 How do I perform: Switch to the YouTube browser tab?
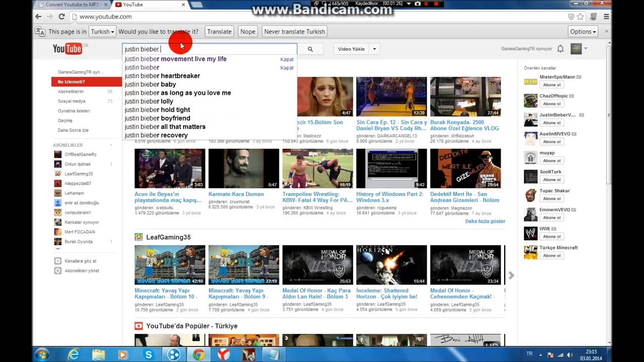point(149,5)
